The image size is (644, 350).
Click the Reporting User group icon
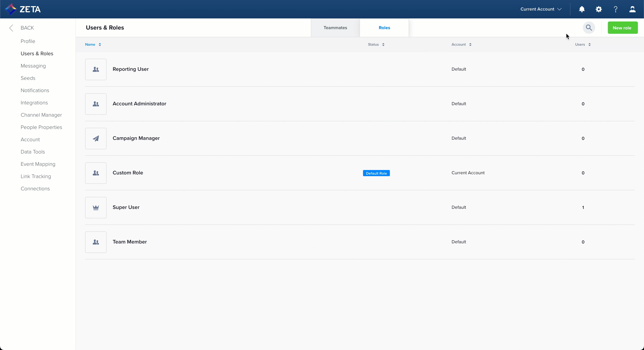pyautogui.click(x=96, y=69)
